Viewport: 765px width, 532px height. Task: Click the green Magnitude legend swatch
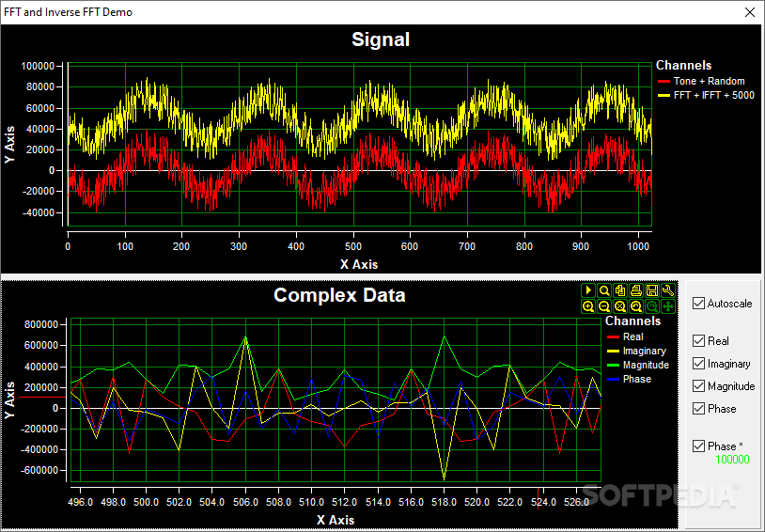pyautogui.click(x=613, y=365)
